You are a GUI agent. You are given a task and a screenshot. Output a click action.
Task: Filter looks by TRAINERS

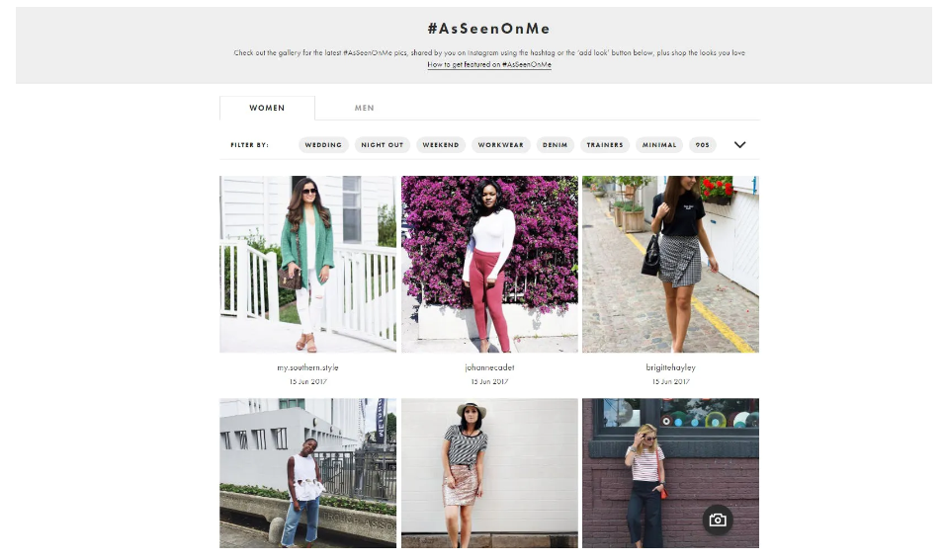click(605, 144)
